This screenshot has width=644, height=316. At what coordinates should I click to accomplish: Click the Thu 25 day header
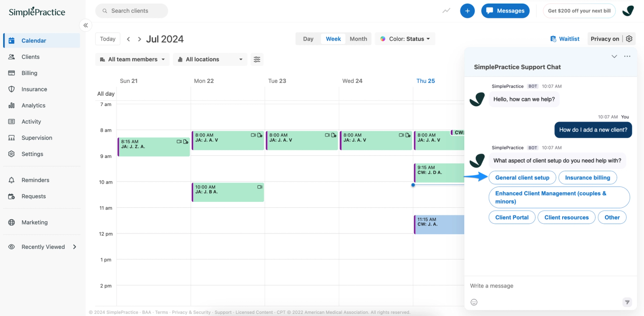[426, 81]
